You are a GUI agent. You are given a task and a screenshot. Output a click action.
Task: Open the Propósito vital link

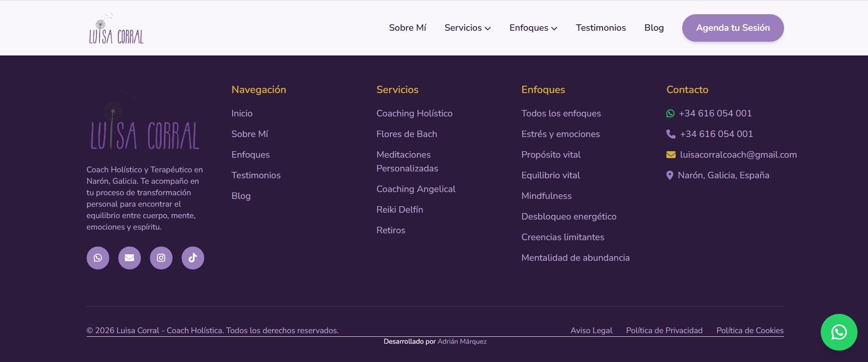[551, 155]
